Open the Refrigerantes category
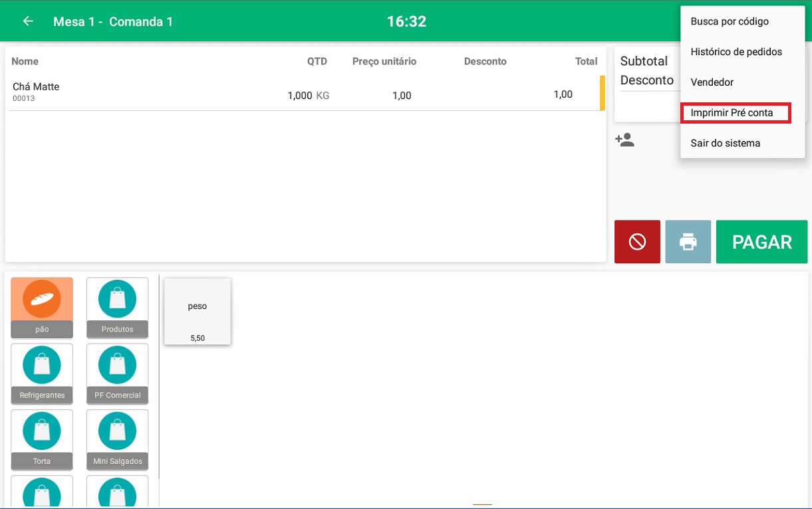Viewport: 812px width, 509px height. (42, 373)
